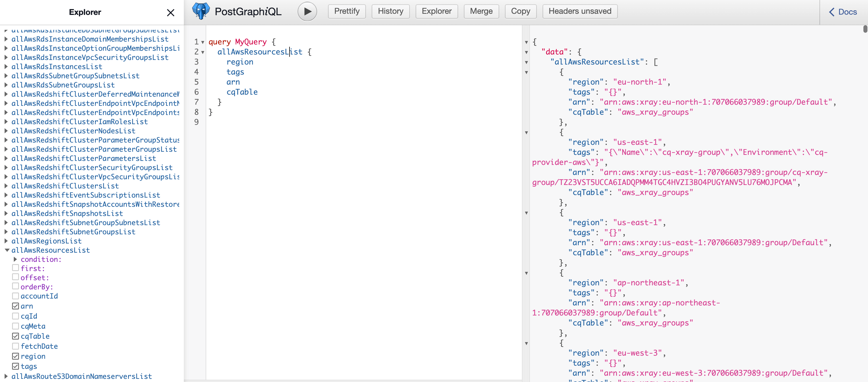Close the Explorer panel with X
Image resolution: width=868 pixels, height=382 pixels.
171,13
